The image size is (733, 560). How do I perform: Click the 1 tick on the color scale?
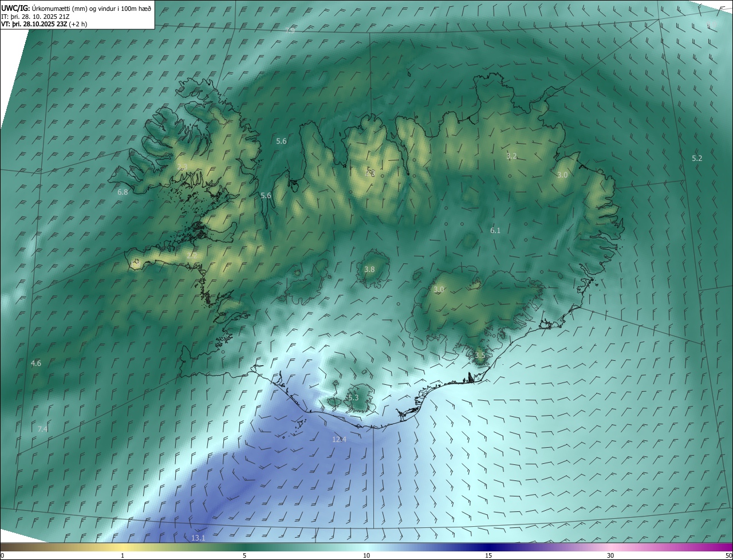[x=123, y=555]
